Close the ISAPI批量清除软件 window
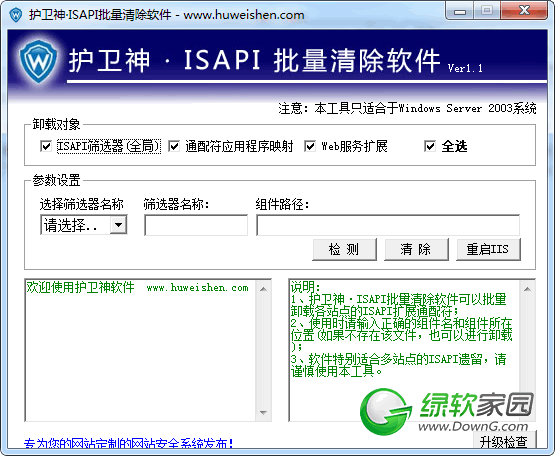 coord(525,11)
